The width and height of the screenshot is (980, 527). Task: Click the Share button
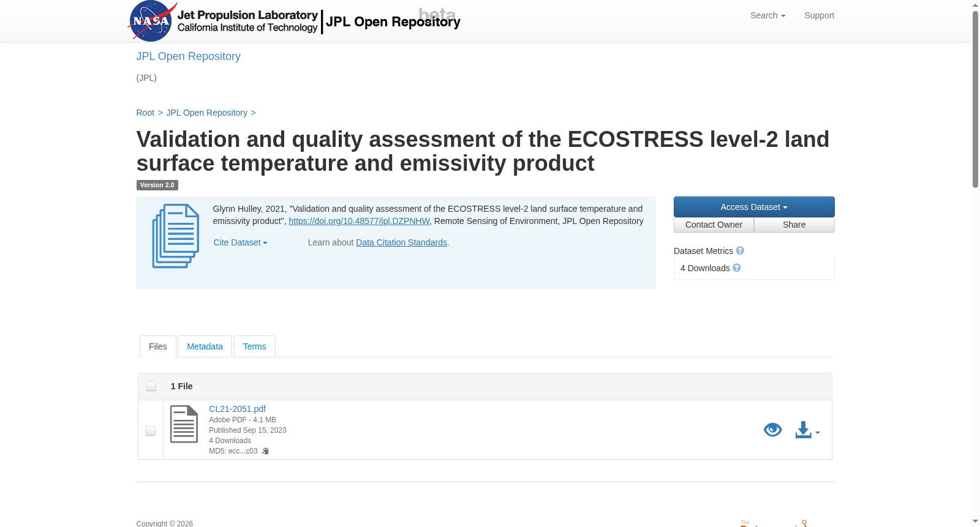click(x=794, y=225)
